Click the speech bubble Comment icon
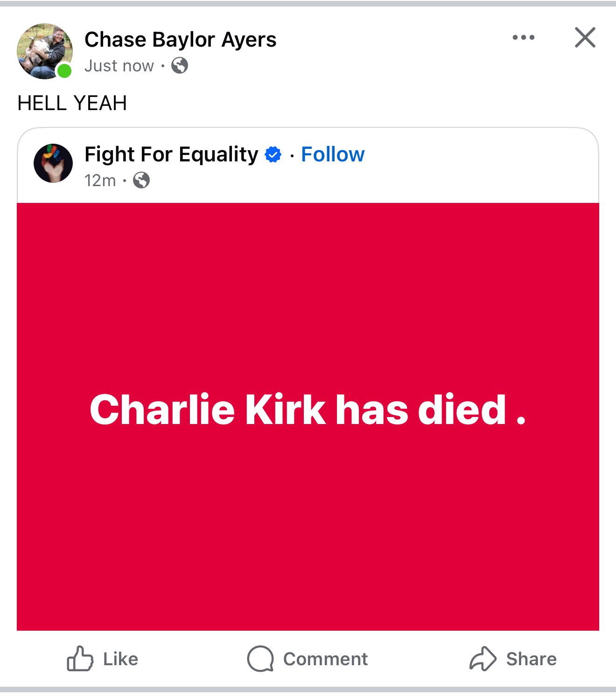 click(260, 659)
